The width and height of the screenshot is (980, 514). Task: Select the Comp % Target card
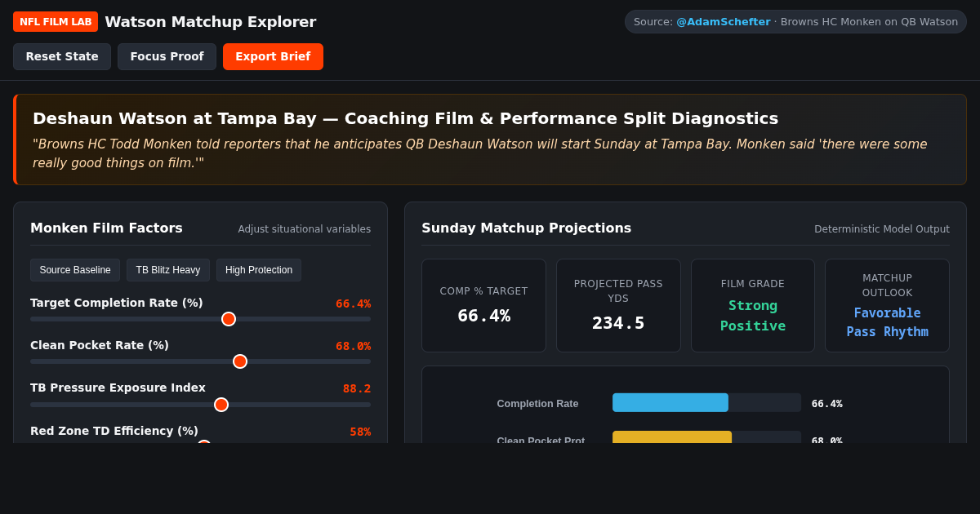pos(483,306)
